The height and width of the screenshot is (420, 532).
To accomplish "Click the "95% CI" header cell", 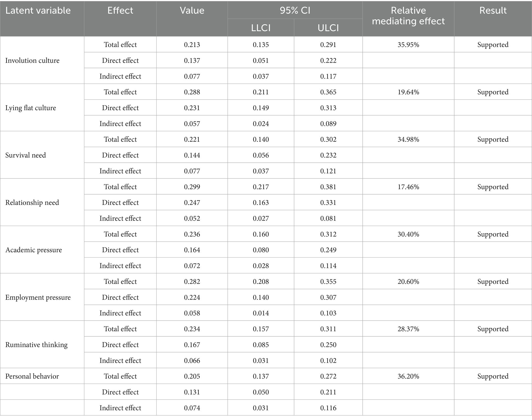I will tap(295, 11).
